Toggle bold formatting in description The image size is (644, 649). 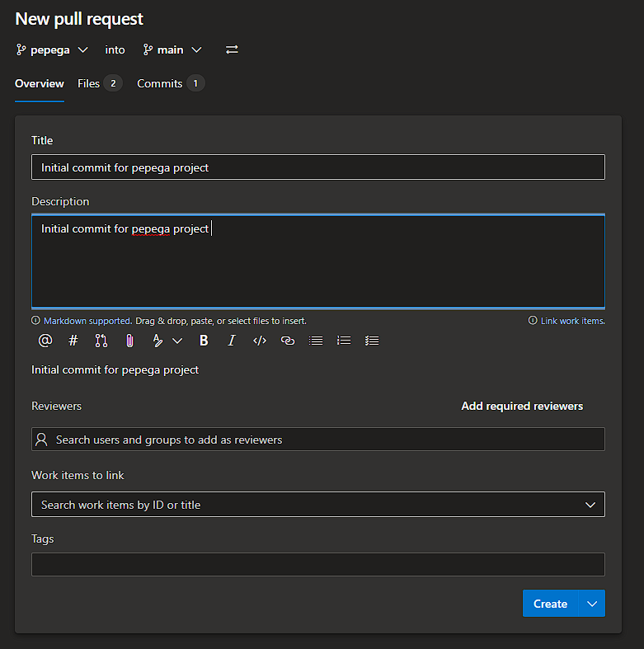pos(204,341)
